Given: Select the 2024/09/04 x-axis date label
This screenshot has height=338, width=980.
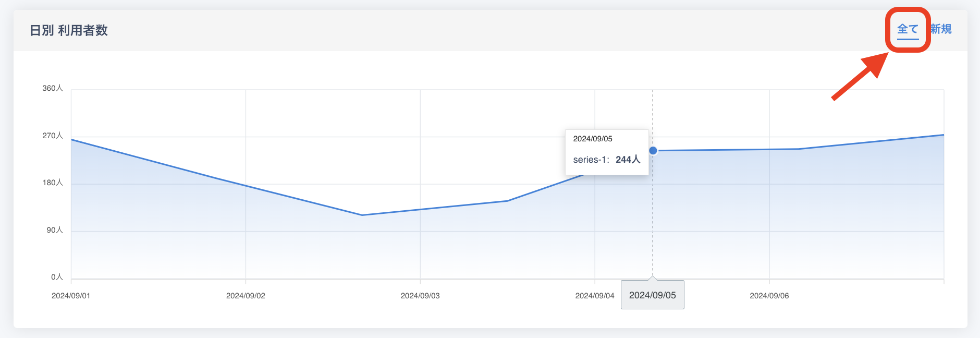Looking at the screenshot, I should (594, 296).
